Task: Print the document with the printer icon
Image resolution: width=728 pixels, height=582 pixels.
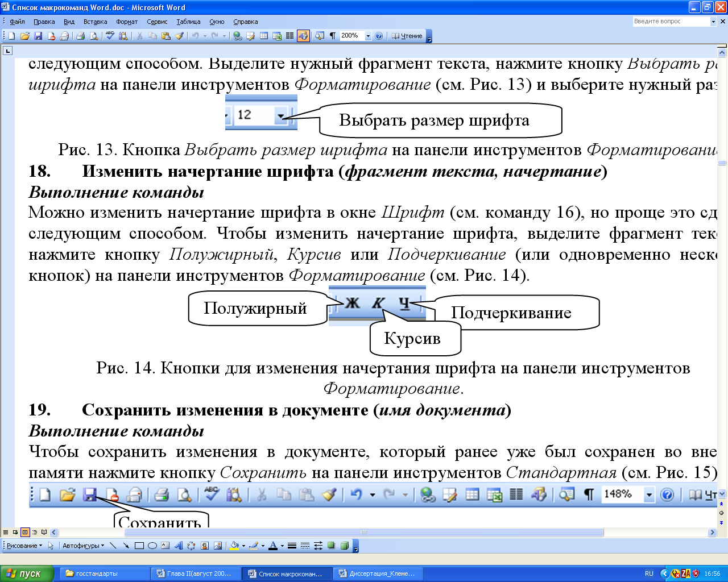Action: (x=81, y=36)
